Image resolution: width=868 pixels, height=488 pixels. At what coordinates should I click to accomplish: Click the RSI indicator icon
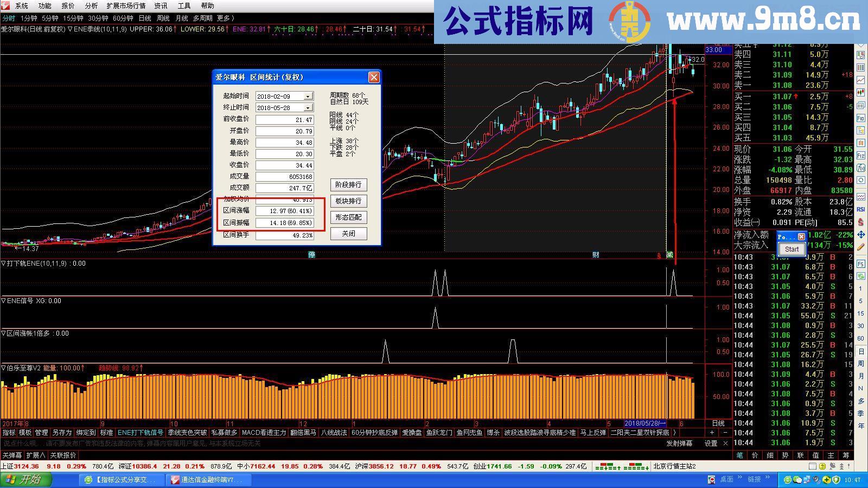[861, 209]
